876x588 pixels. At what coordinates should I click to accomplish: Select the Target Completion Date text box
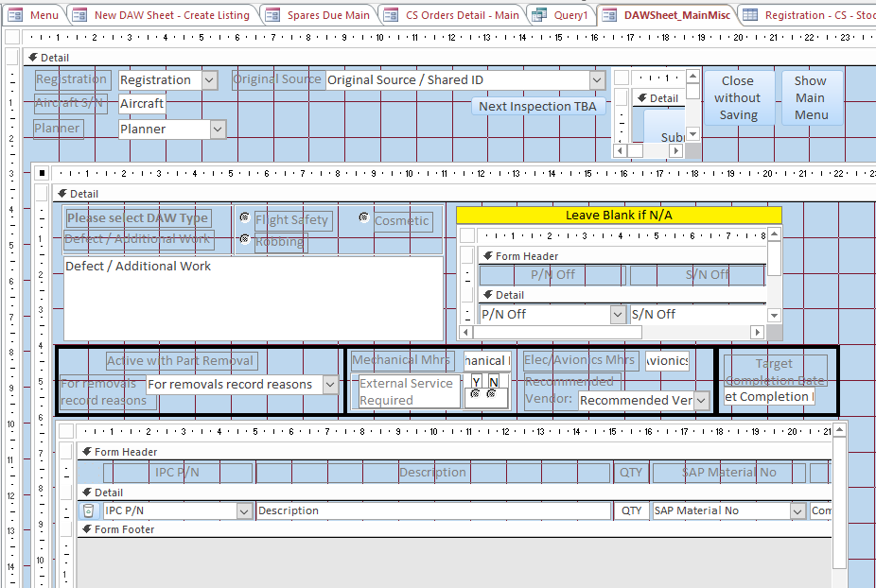pyautogui.click(x=769, y=396)
